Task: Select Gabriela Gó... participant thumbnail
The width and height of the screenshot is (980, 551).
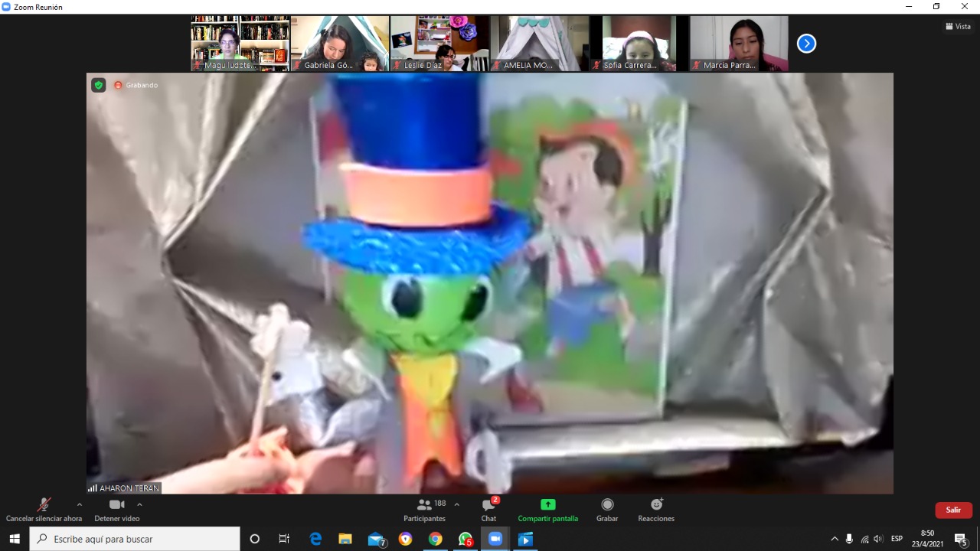Action: tap(340, 44)
